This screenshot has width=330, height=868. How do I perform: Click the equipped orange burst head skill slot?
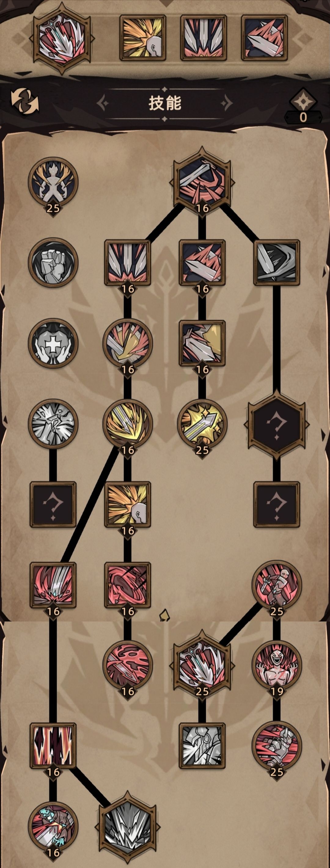(x=143, y=38)
